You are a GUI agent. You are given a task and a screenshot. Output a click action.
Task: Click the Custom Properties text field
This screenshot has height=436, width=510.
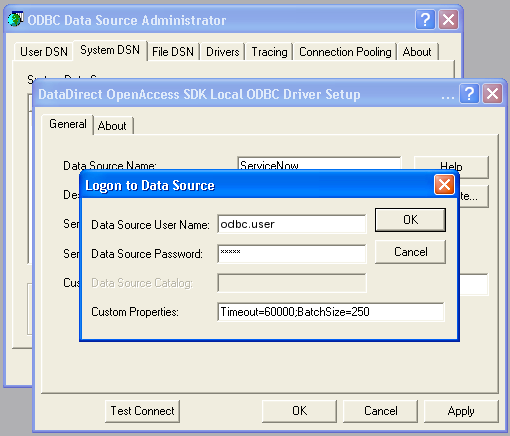[331, 312]
